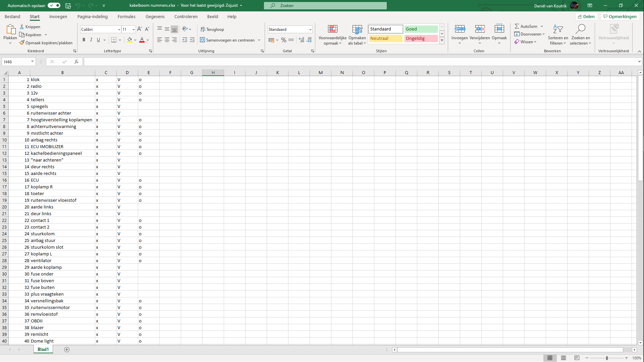Click the Delen share button
Viewport: 644px width, 362px height.
pos(586,16)
